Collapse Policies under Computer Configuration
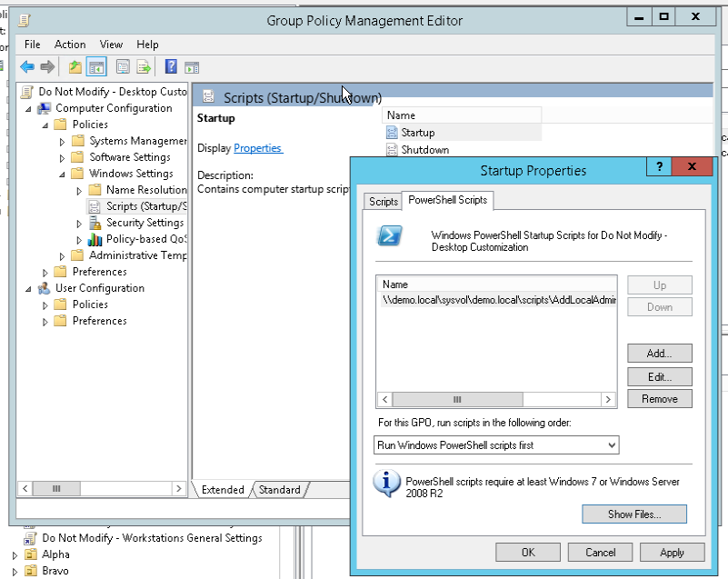The image size is (728, 579). point(45,125)
